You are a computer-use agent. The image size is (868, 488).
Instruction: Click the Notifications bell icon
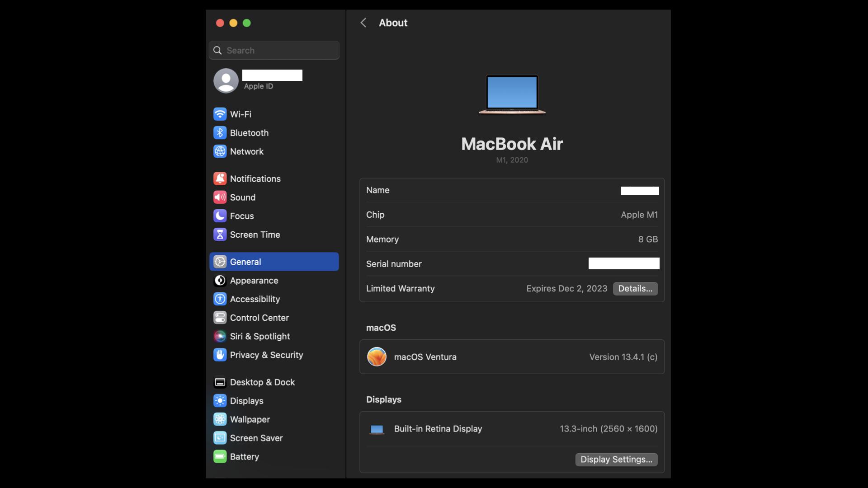coord(220,178)
